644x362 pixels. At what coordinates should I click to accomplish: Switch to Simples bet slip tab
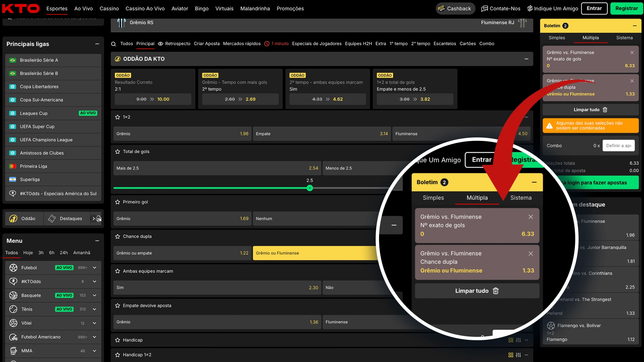pyautogui.click(x=557, y=38)
